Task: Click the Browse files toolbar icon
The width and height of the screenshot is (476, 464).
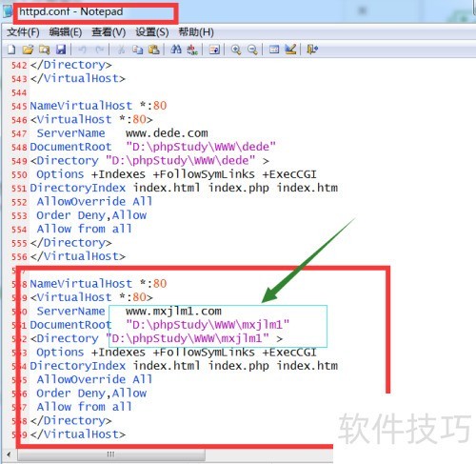Action: click(45, 50)
